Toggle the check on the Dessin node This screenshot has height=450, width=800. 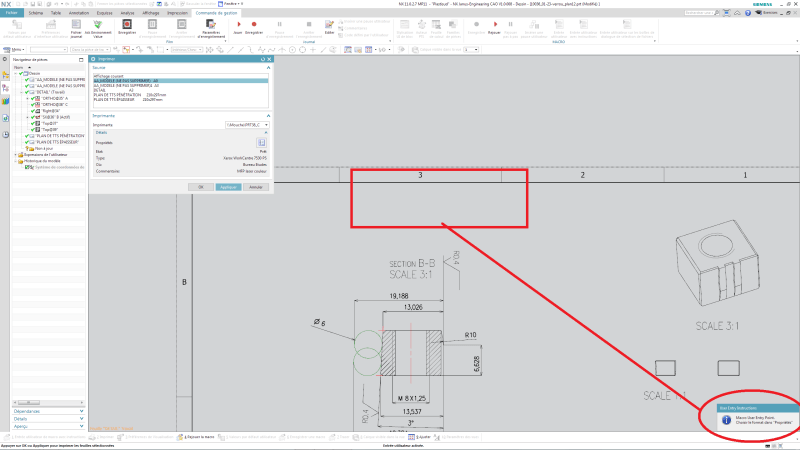21,73
